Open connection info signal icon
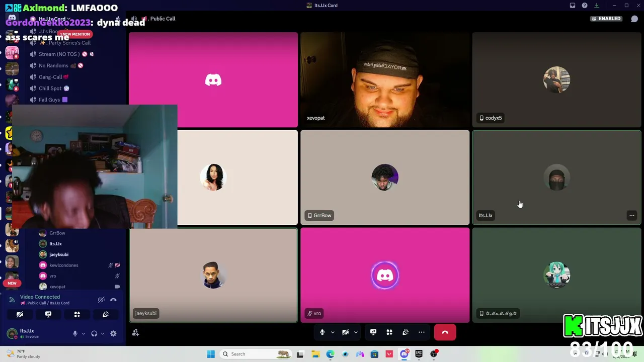Image resolution: width=644 pixels, height=362 pixels. (x=12, y=300)
